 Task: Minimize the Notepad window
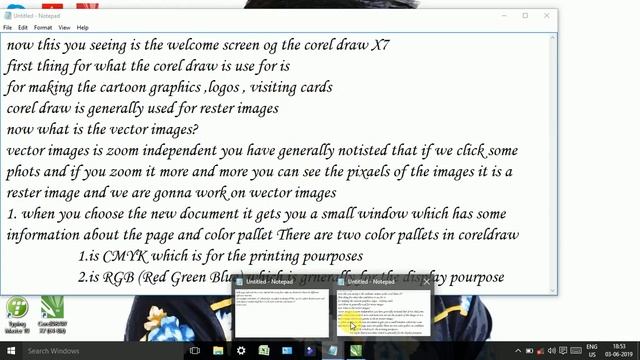tap(504, 16)
